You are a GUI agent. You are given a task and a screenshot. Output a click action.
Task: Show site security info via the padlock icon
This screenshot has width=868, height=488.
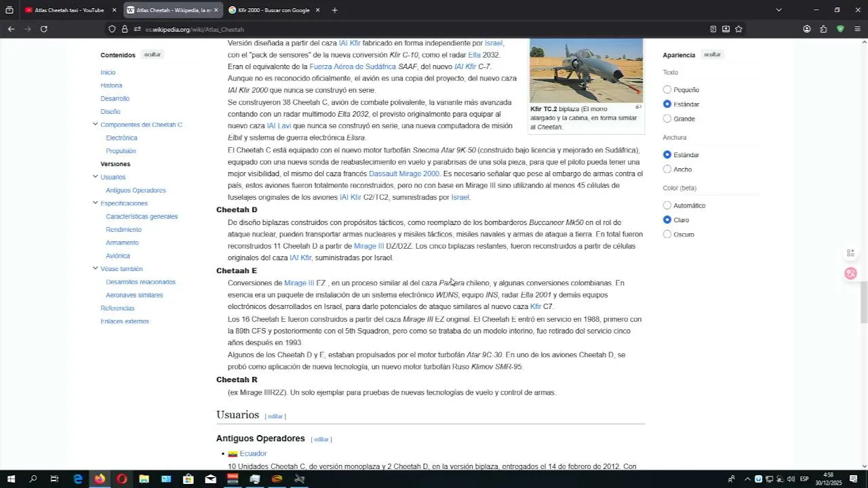[x=125, y=29]
